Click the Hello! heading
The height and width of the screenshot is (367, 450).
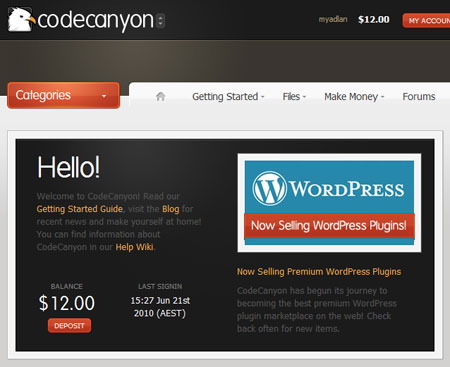coord(68,167)
